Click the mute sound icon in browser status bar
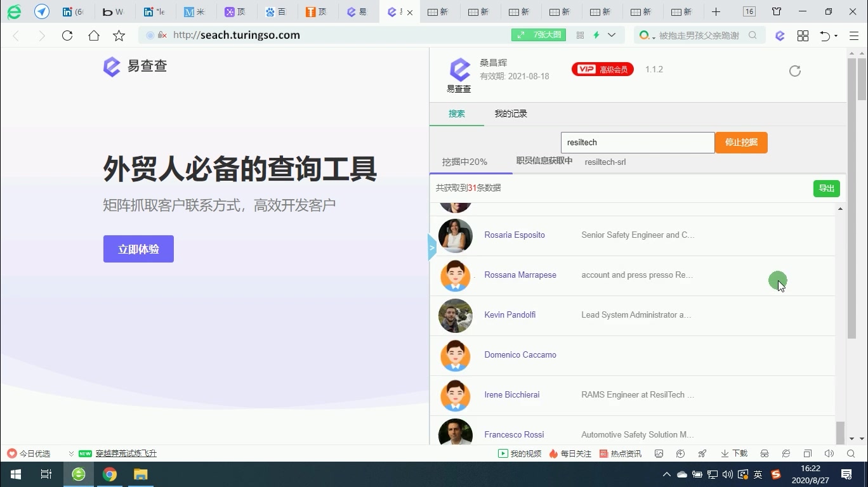868x487 pixels. (829, 453)
